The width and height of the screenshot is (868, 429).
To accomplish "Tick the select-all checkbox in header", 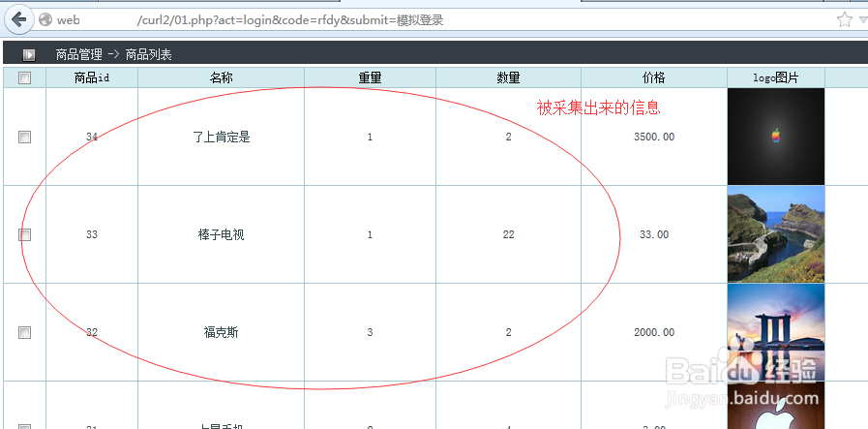I will [24, 78].
